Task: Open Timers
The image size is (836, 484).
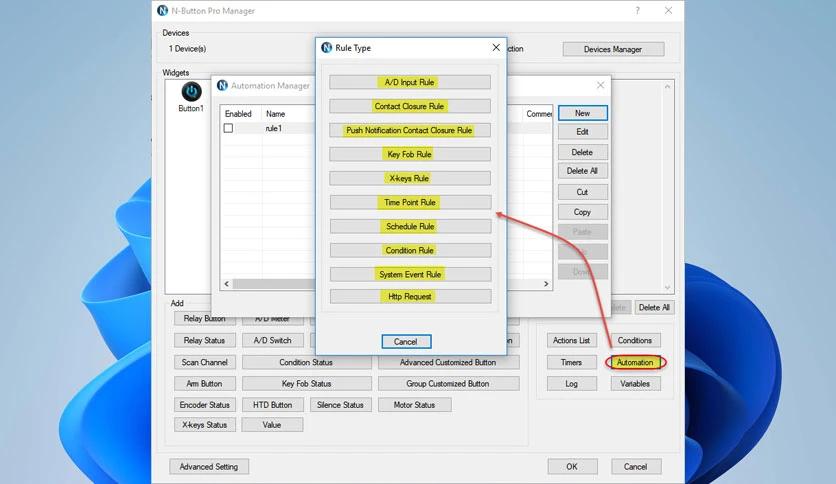Action: (x=572, y=362)
